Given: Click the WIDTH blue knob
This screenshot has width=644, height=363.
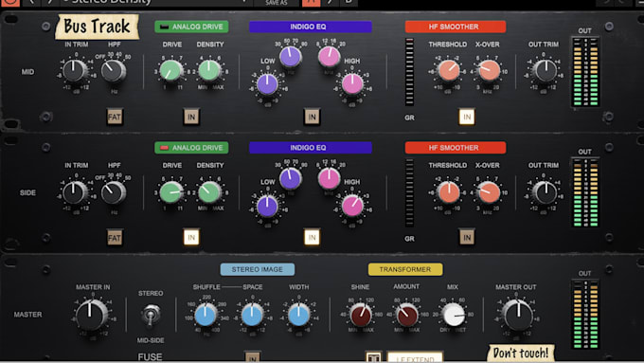Looking at the screenshot, I should (x=298, y=315).
